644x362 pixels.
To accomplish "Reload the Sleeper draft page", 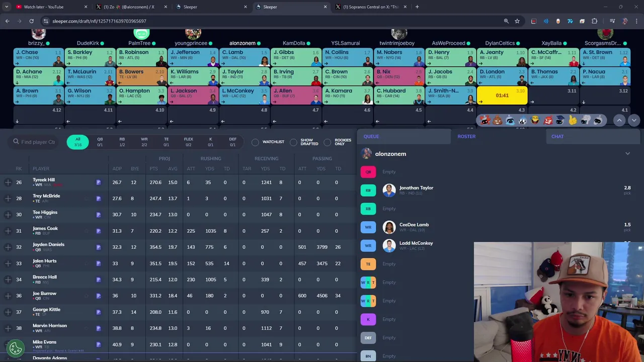I will coord(31,21).
